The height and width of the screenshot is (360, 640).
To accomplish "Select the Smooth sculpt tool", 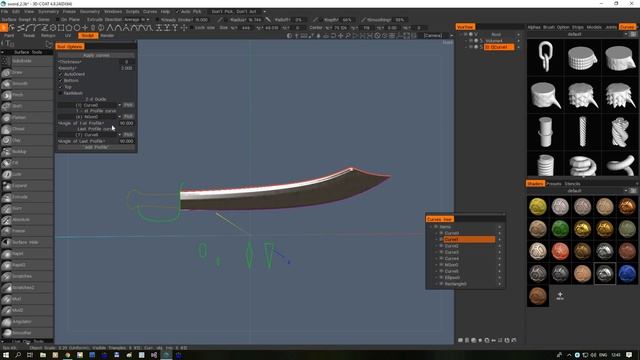I will click(27, 84).
